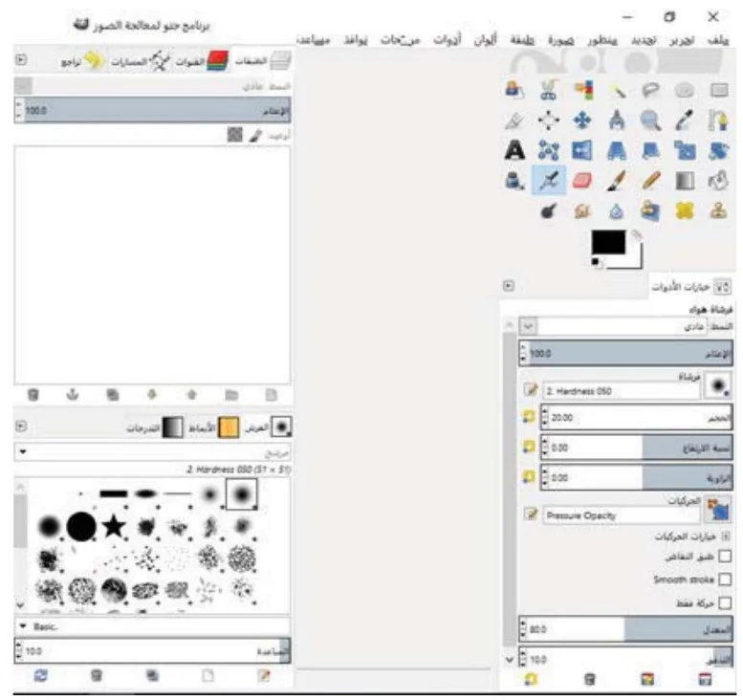
Task: Open the ألوان (Colors) menu
Action: [485, 40]
